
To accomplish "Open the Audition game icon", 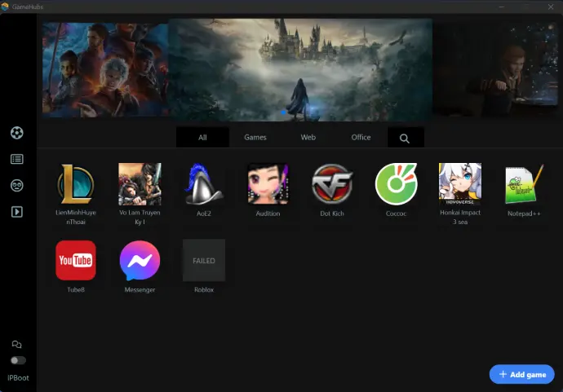I will [268, 184].
